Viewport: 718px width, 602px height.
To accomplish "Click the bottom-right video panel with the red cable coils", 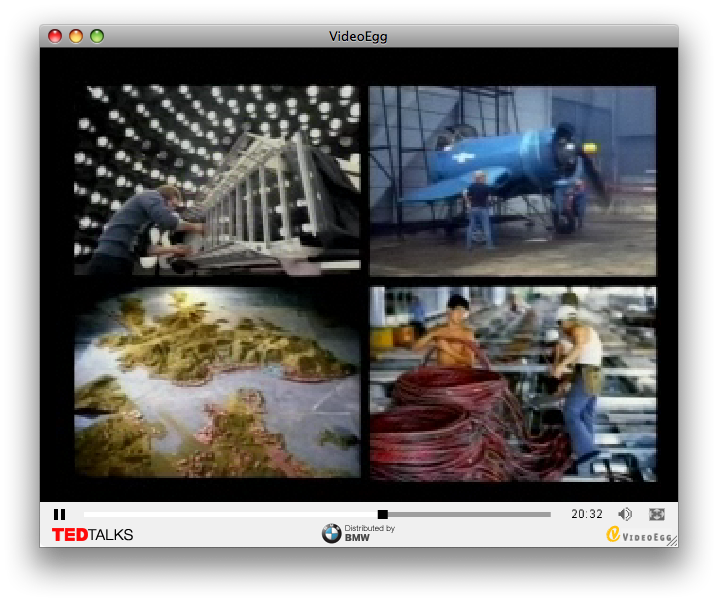I will pyautogui.click(x=512, y=383).
